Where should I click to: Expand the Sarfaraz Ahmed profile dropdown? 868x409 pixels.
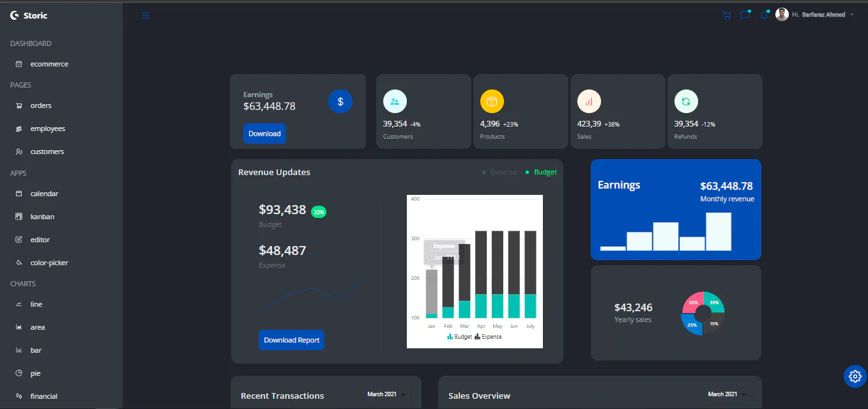(x=818, y=15)
